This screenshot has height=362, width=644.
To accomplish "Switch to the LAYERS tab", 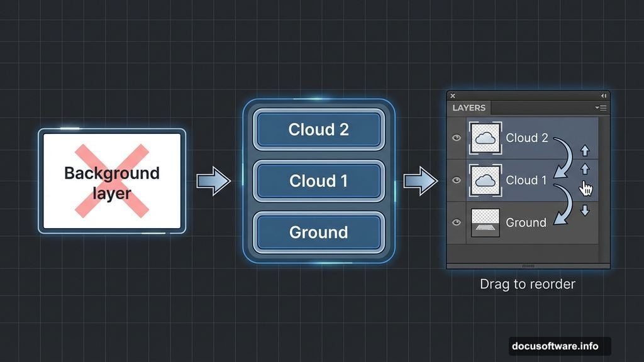I will tap(469, 107).
